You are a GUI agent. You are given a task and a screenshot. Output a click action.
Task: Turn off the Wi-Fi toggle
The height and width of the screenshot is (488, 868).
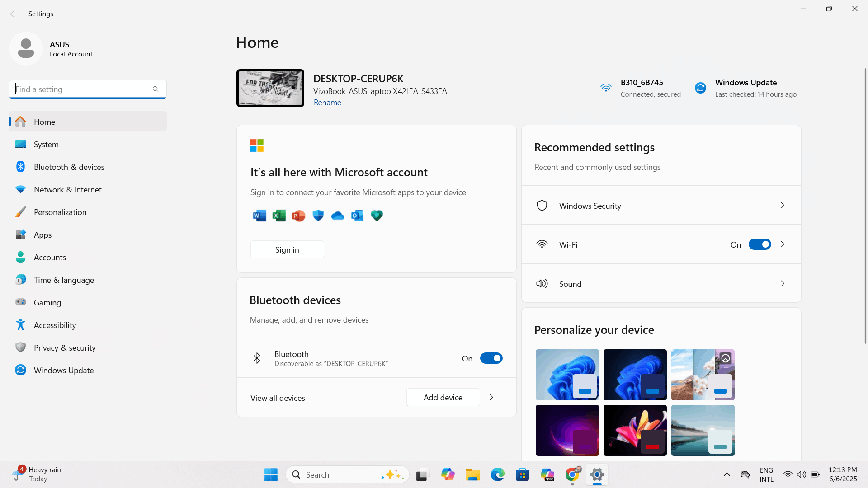coord(759,244)
